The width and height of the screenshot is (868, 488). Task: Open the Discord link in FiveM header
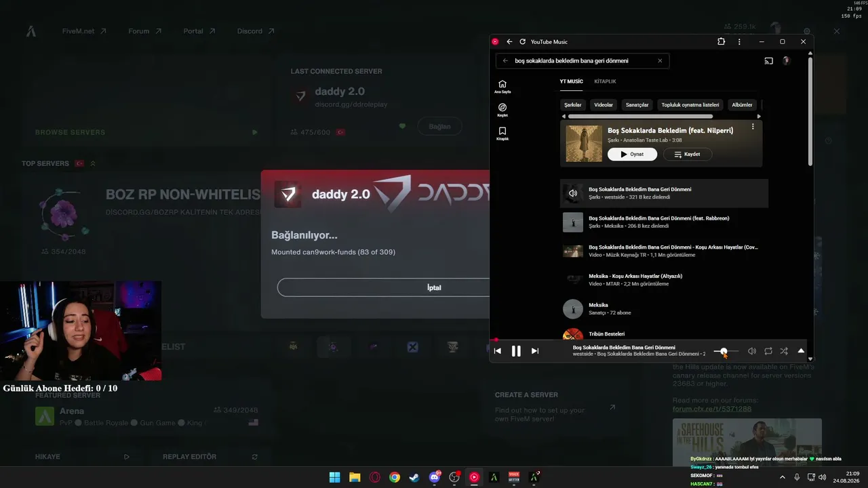pyautogui.click(x=256, y=31)
